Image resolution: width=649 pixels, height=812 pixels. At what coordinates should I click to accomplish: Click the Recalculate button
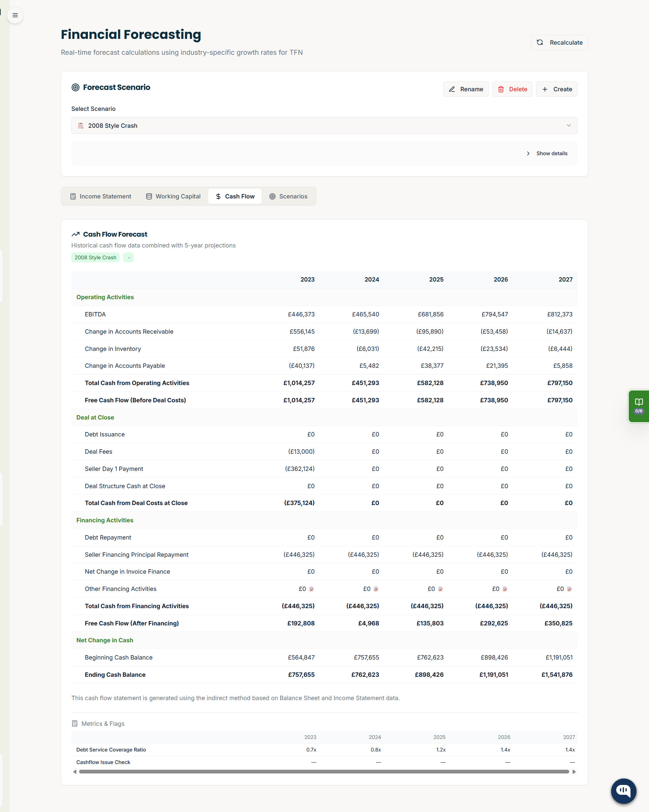pyautogui.click(x=559, y=43)
